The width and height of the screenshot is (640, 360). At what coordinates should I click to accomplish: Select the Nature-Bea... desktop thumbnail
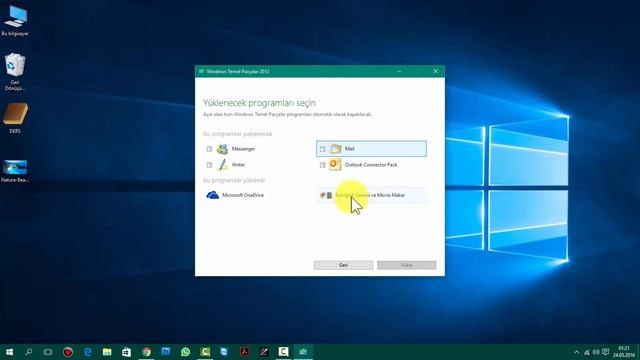click(15, 171)
